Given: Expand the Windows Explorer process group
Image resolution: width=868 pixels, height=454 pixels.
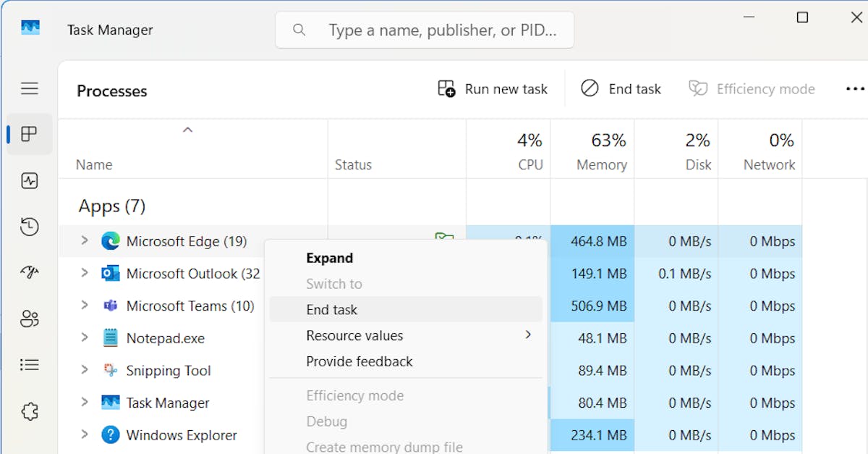Looking at the screenshot, I should coord(84,435).
